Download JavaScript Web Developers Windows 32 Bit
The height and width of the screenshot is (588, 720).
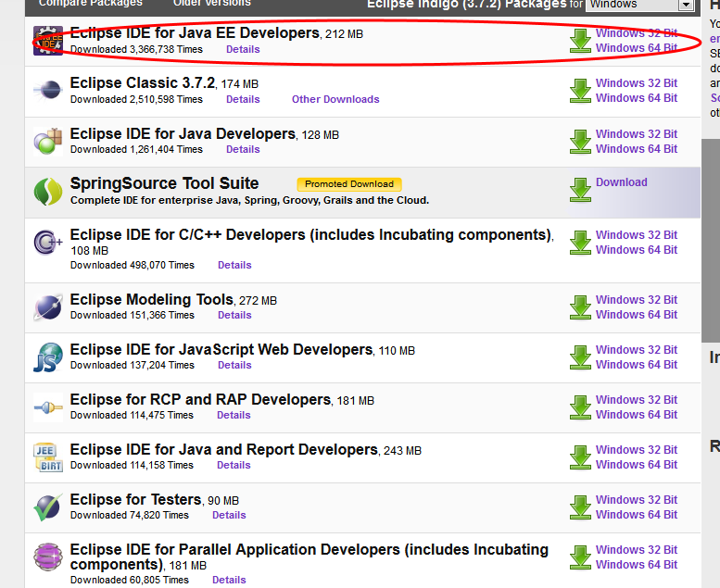click(x=637, y=350)
